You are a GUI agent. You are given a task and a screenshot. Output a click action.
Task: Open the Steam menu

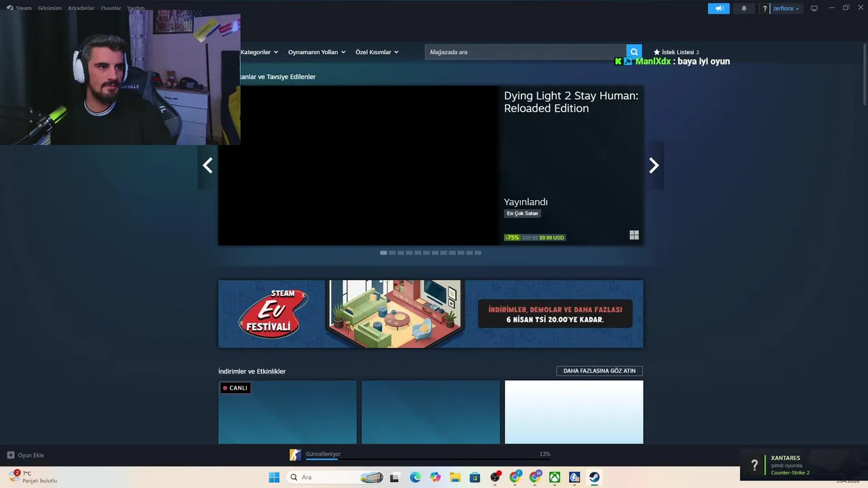20,8
